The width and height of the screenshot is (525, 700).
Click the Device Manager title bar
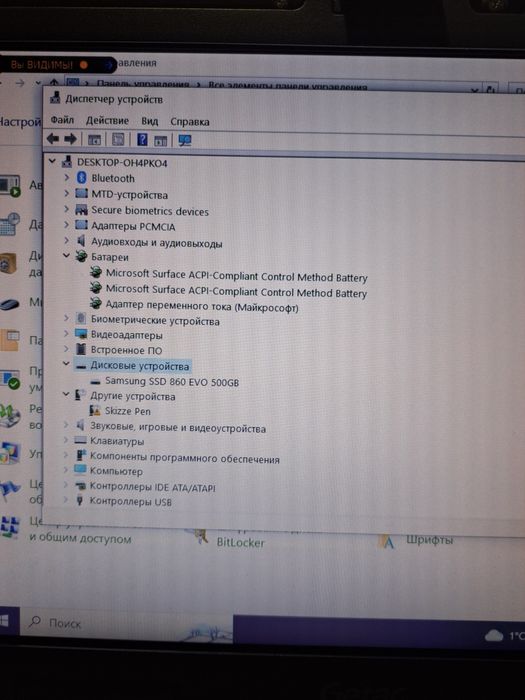286,99
